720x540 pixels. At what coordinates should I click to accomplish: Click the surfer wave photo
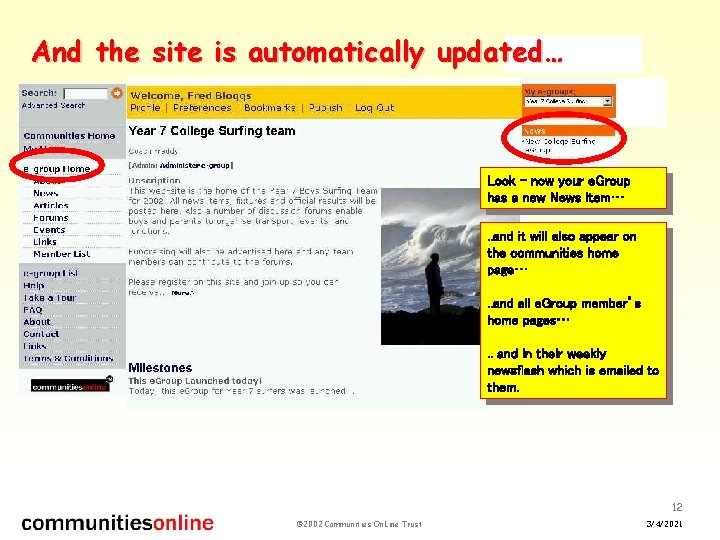tap(430, 266)
